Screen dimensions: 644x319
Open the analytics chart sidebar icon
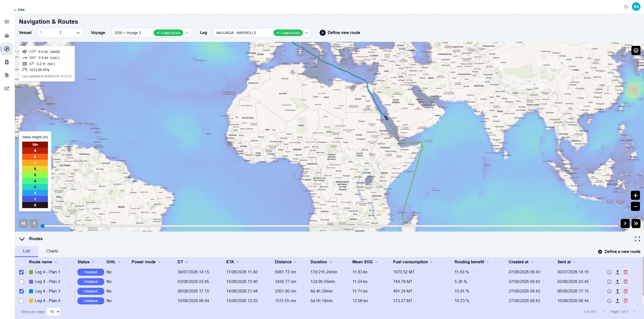tap(7, 88)
